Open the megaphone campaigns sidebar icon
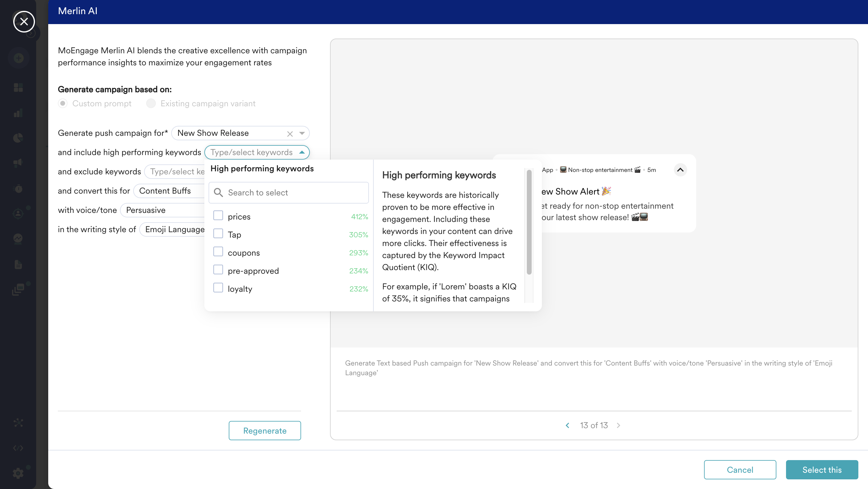The width and height of the screenshot is (868, 489). [x=18, y=163]
